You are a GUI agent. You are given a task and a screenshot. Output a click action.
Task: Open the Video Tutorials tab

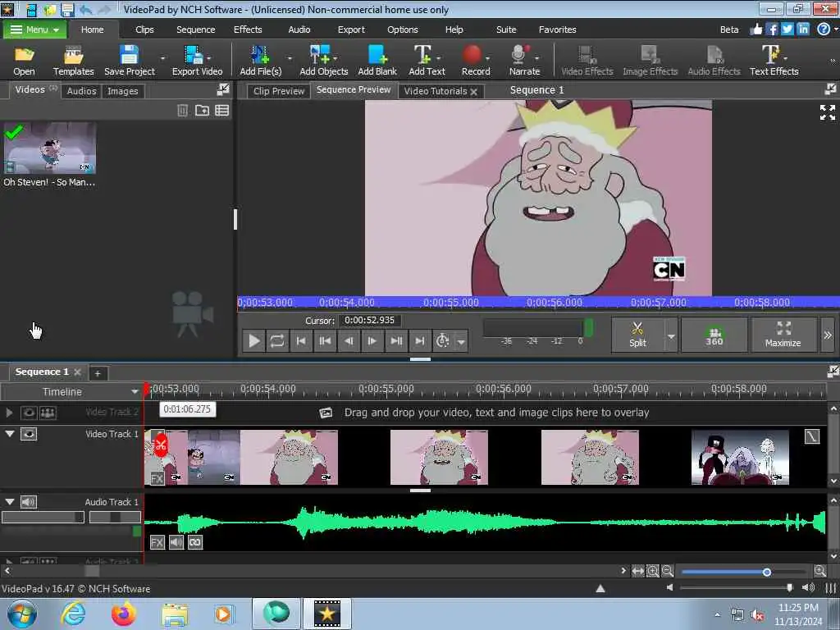pos(436,91)
